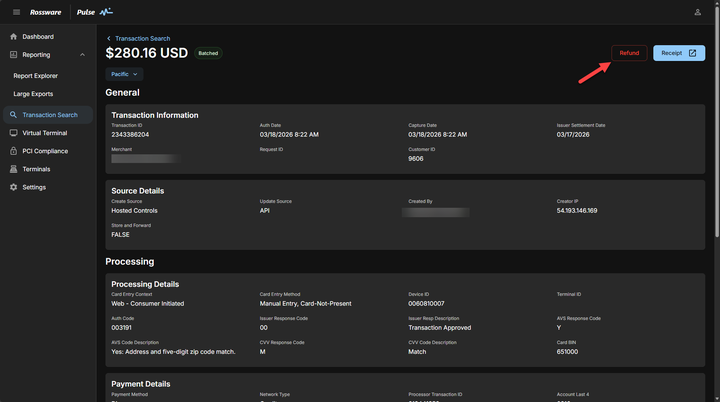
Task: Click the Virtual Terminal monitor icon
Action: (x=13, y=132)
